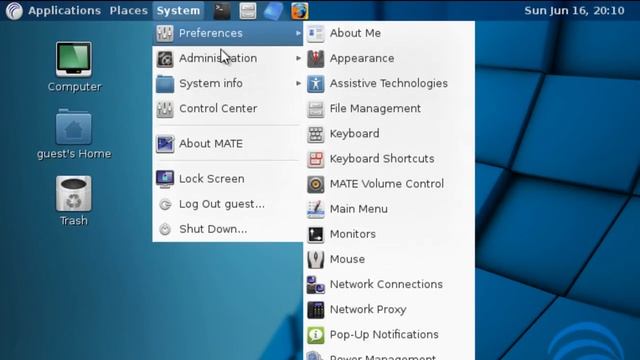Open Appearance preferences
The height and width of the screenshot is (360, 640).
coord(389,59)
